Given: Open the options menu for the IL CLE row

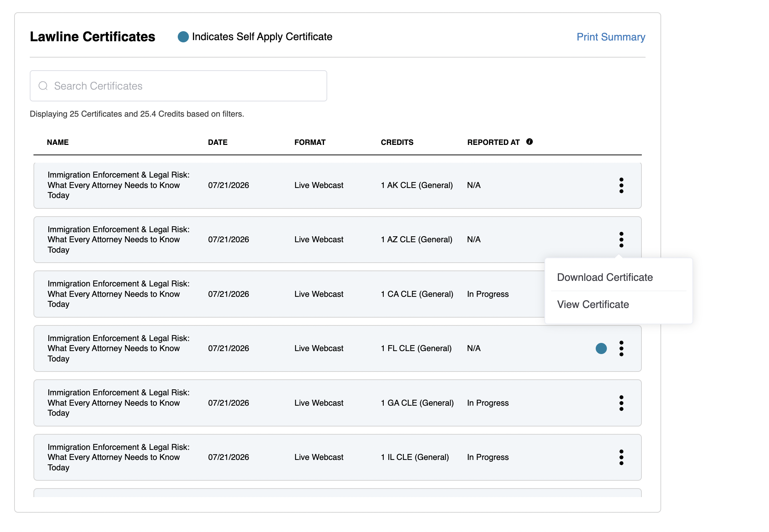Looking at the screenshot, I should [621, 457].
